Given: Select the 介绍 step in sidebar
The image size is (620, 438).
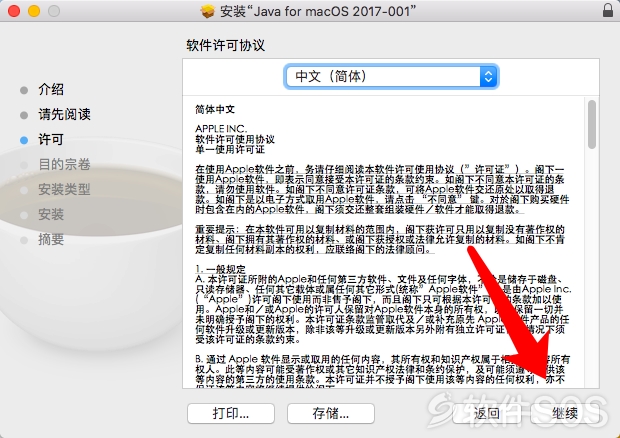Looking at the screenshot, I should point(51,89).
